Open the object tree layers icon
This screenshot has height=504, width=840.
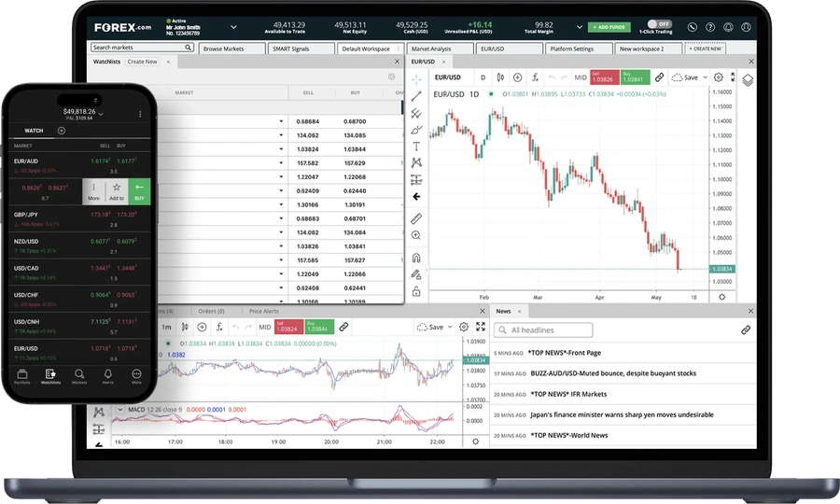tap(748, 80)
